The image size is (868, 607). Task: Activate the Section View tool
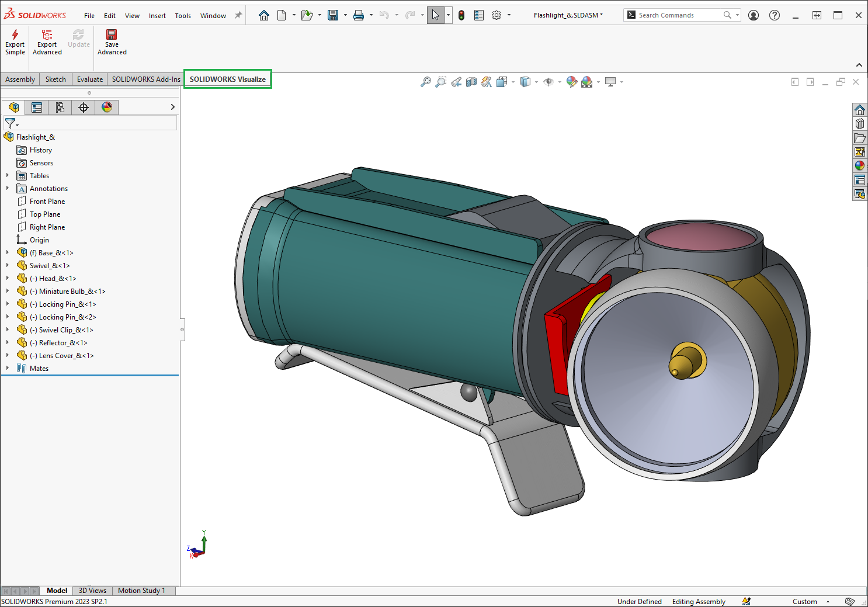[x=471, y=82]
